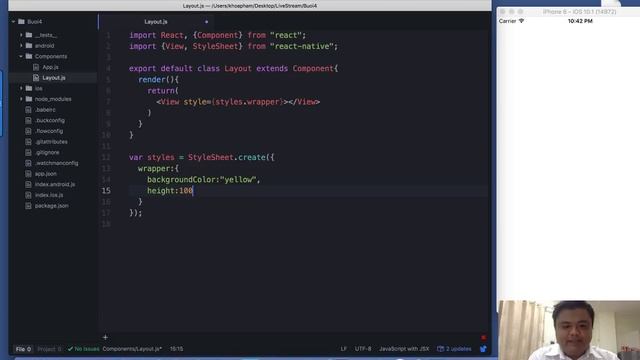Click the backgroundColor yellow code line
The width and height of the screenshot is (640, 360).
(204, 180)
